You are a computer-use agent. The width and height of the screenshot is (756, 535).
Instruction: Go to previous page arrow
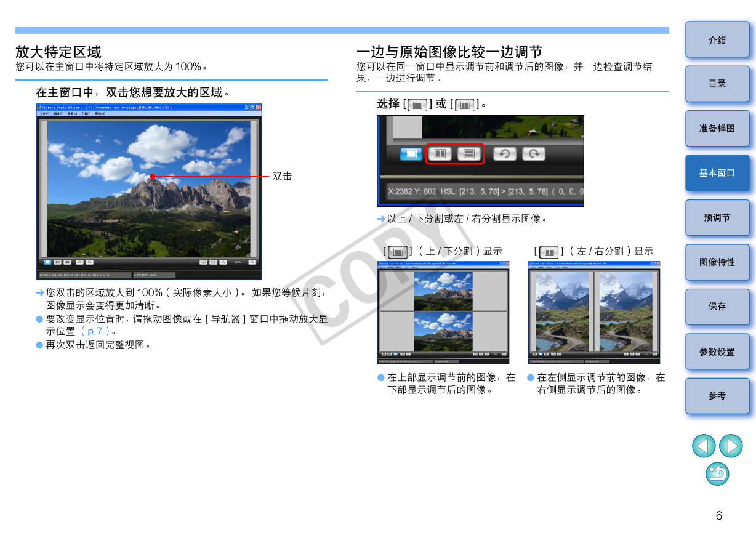pyautogui.click(x=704, y=446)
